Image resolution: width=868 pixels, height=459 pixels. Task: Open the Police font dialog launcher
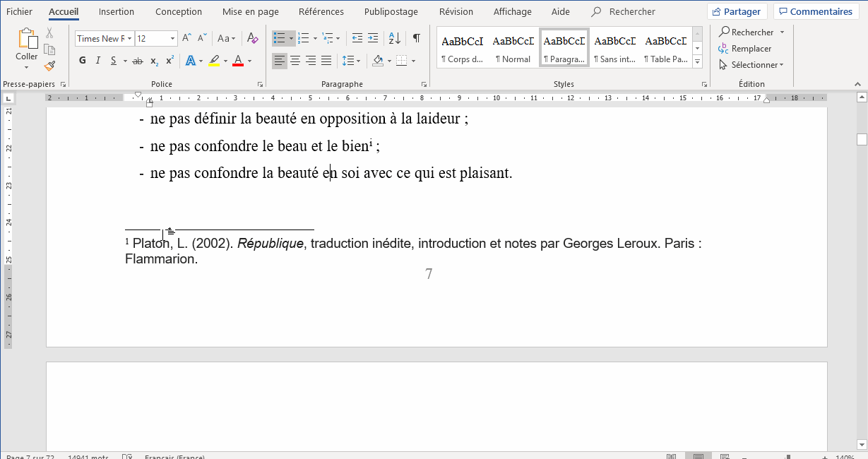coord(261,84)
